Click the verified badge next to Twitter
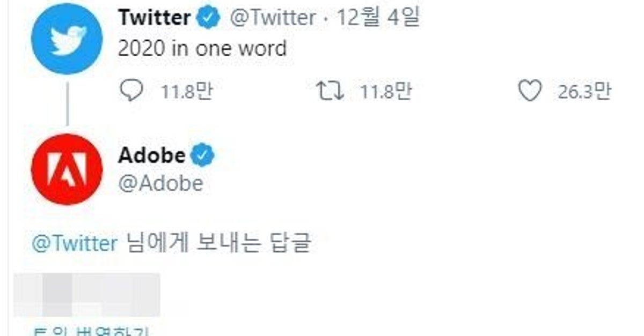This screenshot has width=644, height=336. pyautogui.click(x=208, y=18)
